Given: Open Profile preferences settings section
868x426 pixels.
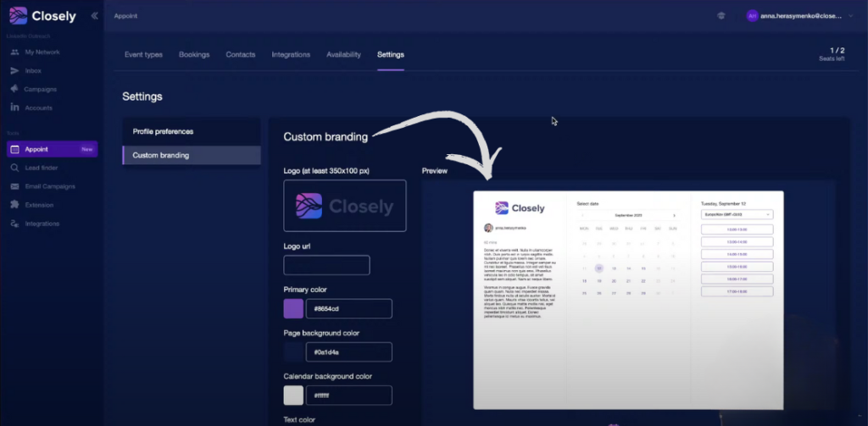Looking at the screenshot, I should [192, 131].
